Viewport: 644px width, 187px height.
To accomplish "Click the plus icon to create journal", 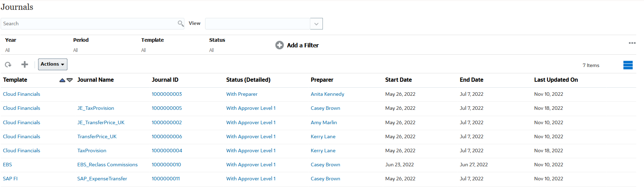I will point(25,64).
